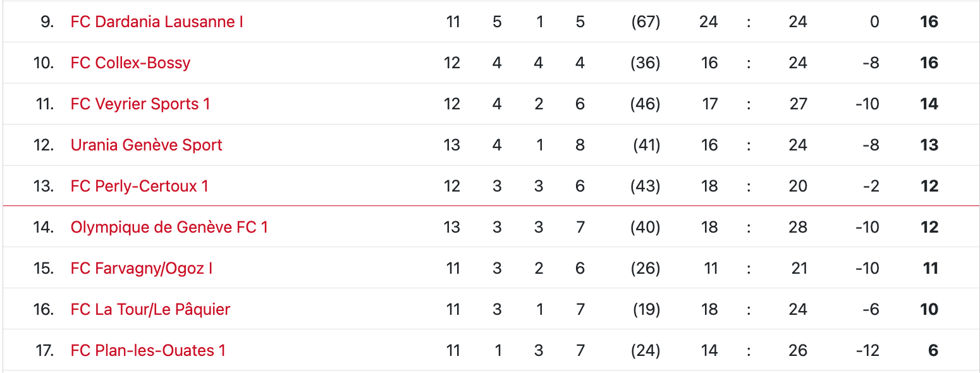Open the FC Perly-Certoux 1 team page
Screen dimensions: 980x373
(139, 186)
